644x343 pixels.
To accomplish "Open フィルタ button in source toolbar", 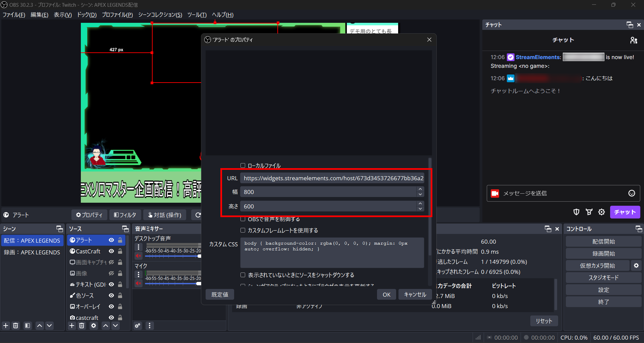I will coord(125,215).
